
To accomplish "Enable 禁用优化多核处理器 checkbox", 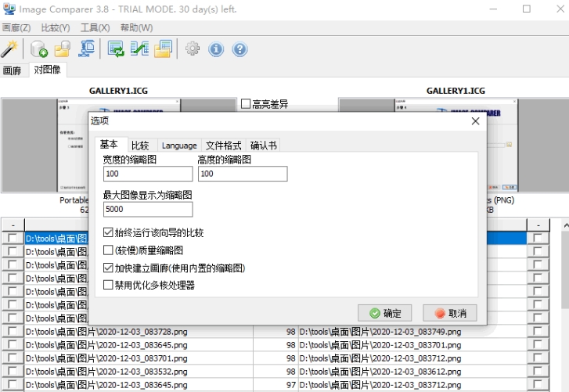I will pos(109,286).
